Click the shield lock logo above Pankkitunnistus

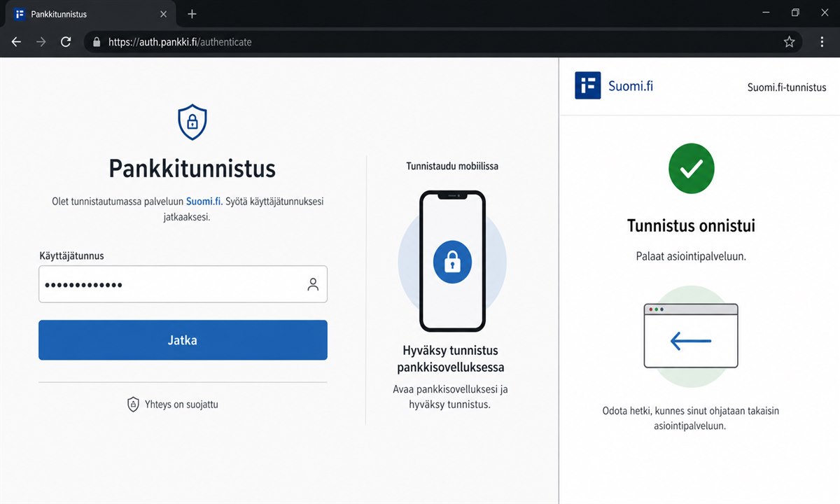click(x=192, y=122)
